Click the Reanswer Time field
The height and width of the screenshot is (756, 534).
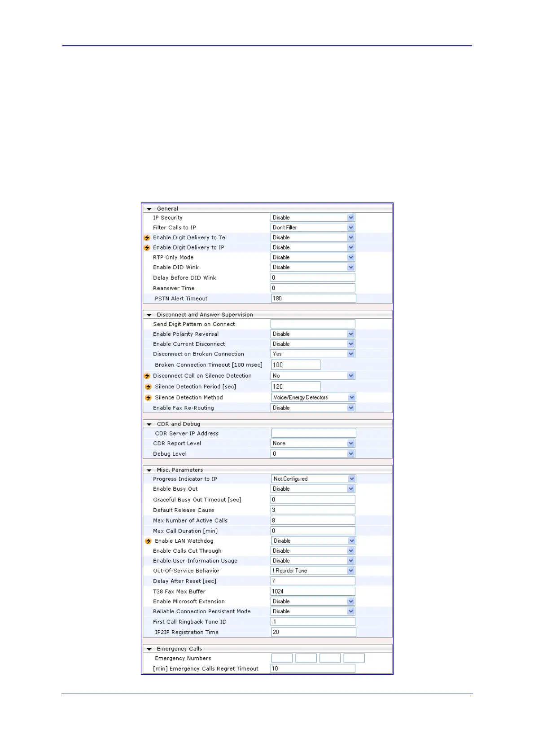point(313,288)
